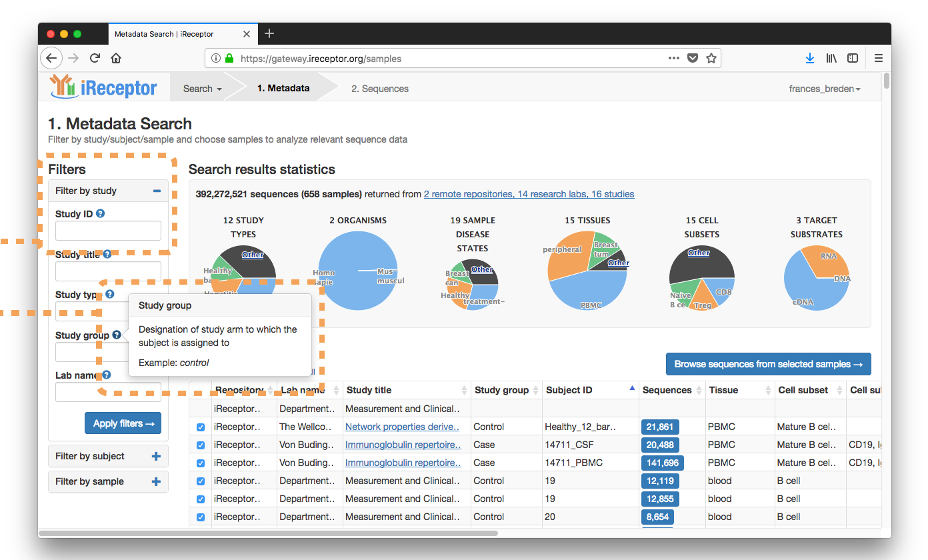Click the vertical page scrollbar thumb

click(886, 81)
